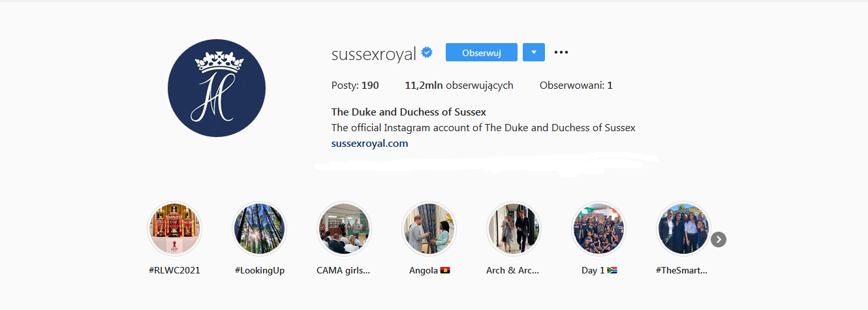Click the sussexroyal username heading
Image resolution: width=868 pixels, height=310 pixels.
pos(374,54)
